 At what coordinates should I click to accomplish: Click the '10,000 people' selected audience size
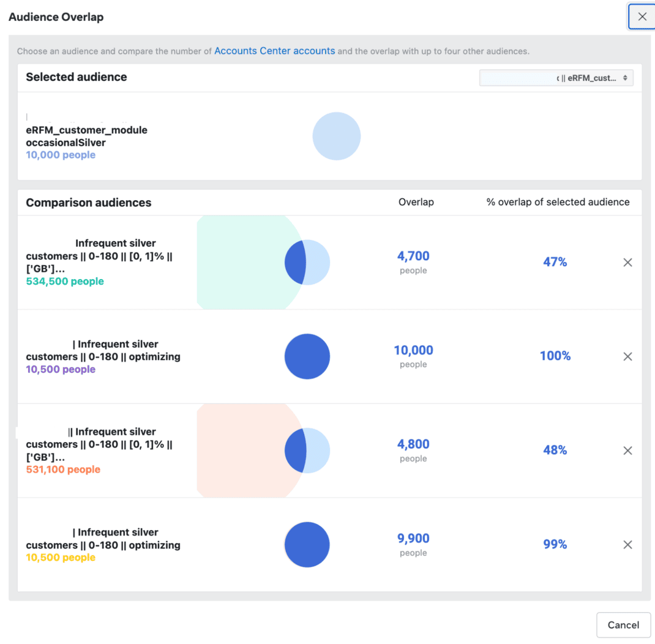61,155
